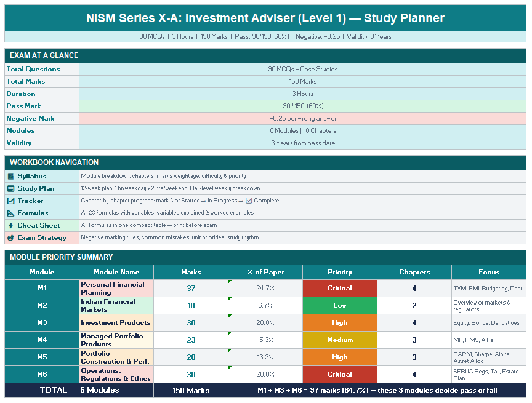532x403 pixels.
Task: Click the Cheat Sheet lightning bolt icon
Action: 11,225
